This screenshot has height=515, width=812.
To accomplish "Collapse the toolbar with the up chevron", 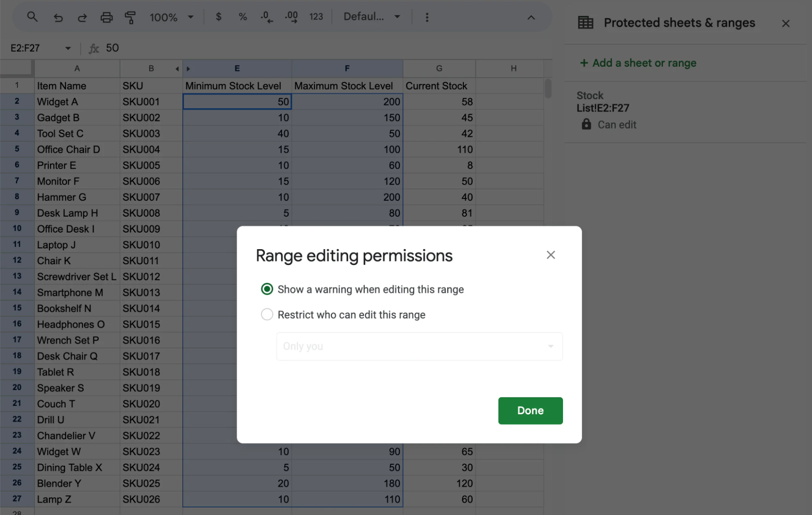I will point(531,17).
